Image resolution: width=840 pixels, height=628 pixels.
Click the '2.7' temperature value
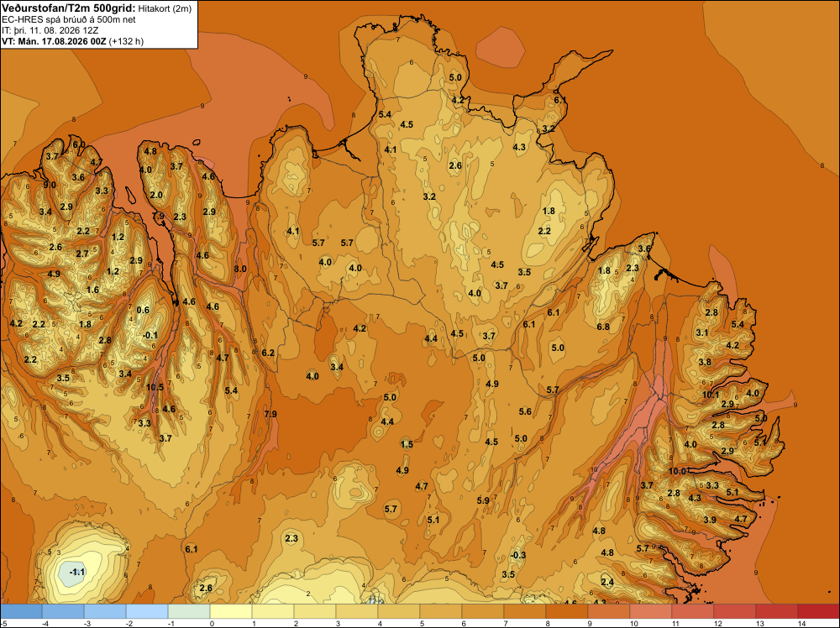point(82,254)
